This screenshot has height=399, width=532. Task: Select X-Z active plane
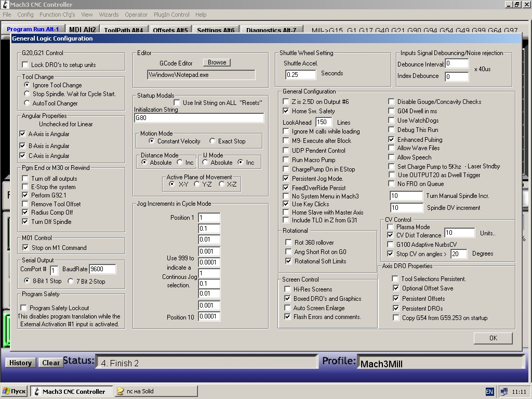tap(222, 184)
